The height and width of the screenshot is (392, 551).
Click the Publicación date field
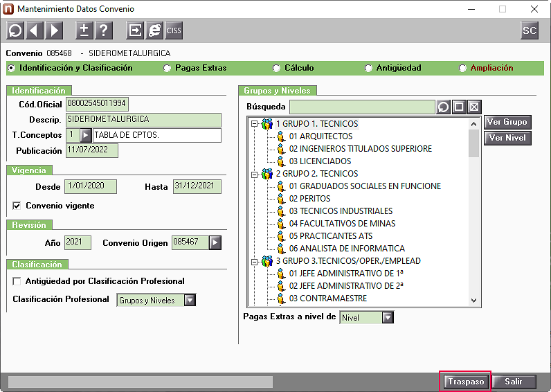tap(92, 151)
